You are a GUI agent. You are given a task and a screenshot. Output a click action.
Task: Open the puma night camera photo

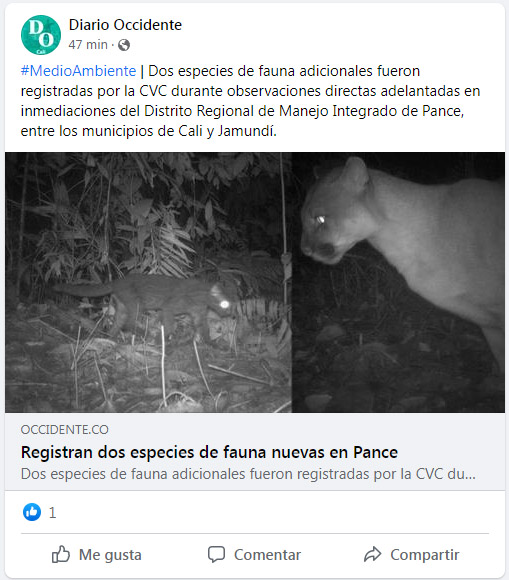pyautogui.click(x=398, y=282)
